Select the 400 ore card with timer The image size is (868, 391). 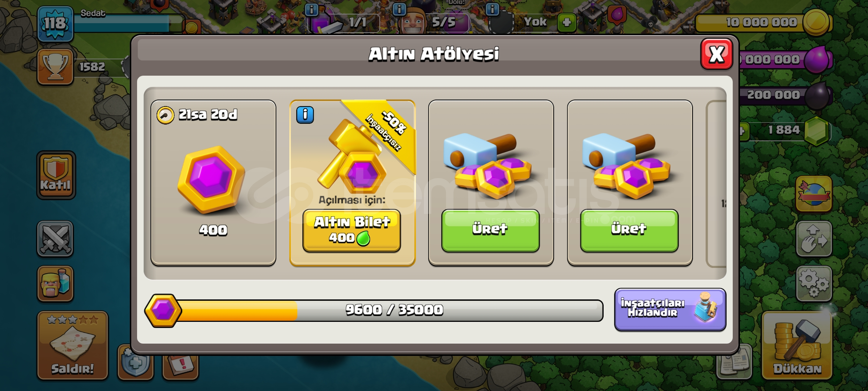coord(213,183)
